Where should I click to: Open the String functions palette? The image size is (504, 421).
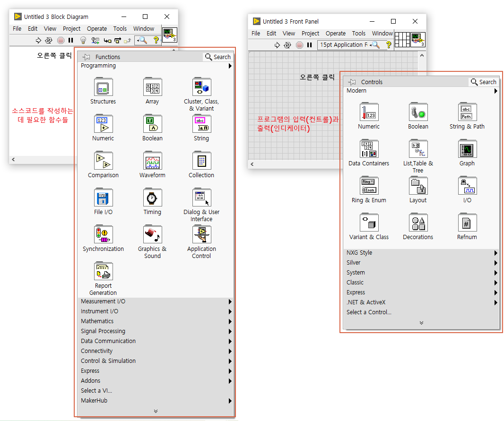click(201, 124)
